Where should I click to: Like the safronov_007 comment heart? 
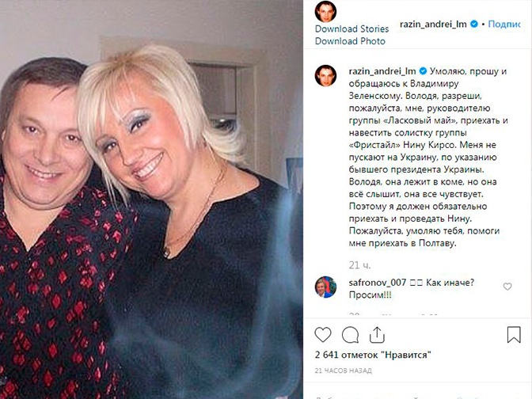coord(507,287)
